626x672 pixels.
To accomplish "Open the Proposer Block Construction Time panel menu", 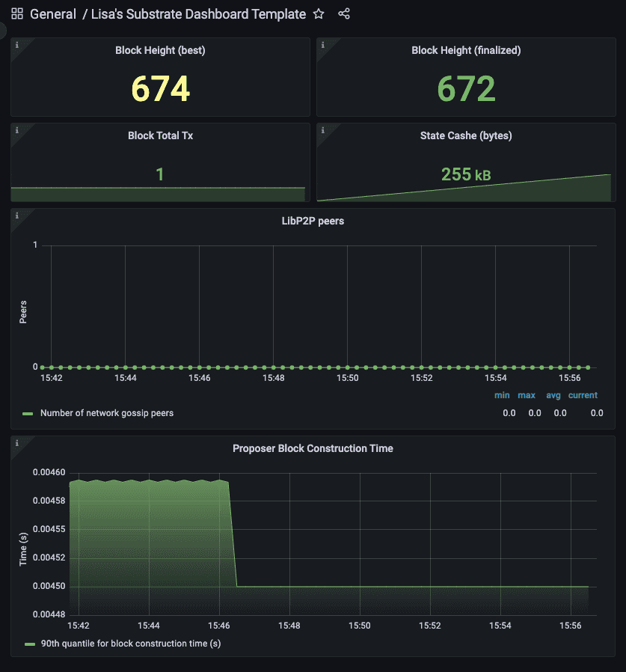I will 313,448.
